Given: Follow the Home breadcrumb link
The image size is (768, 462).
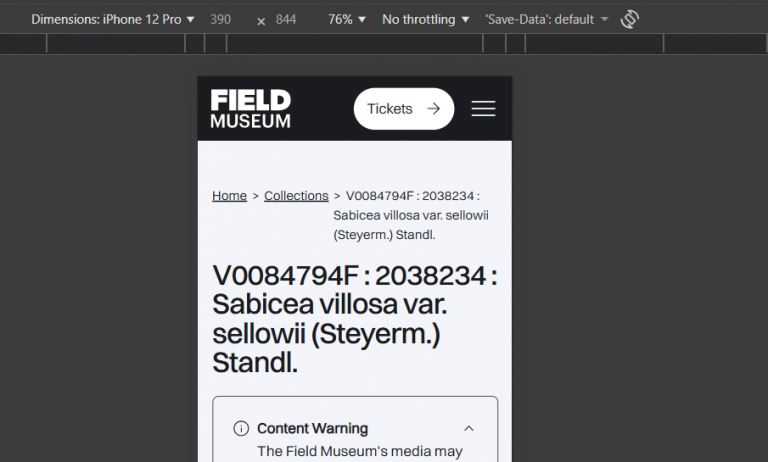Looking at the screenshot, I should tap(229, 195).
